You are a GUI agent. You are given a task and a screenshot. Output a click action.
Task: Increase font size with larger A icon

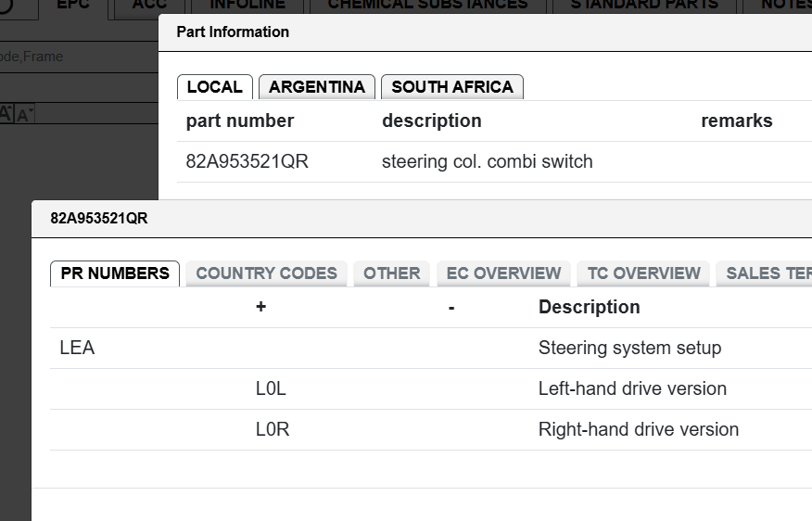click(6, 113)
